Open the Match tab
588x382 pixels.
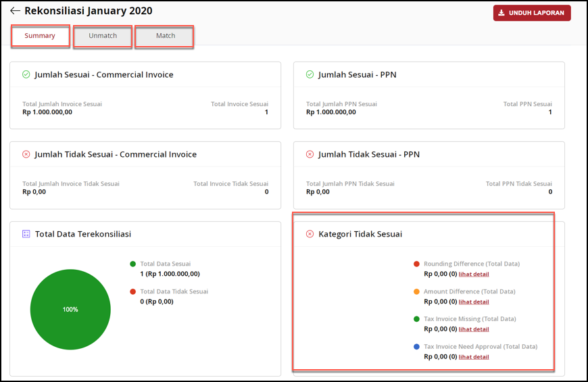click(165, 36)
